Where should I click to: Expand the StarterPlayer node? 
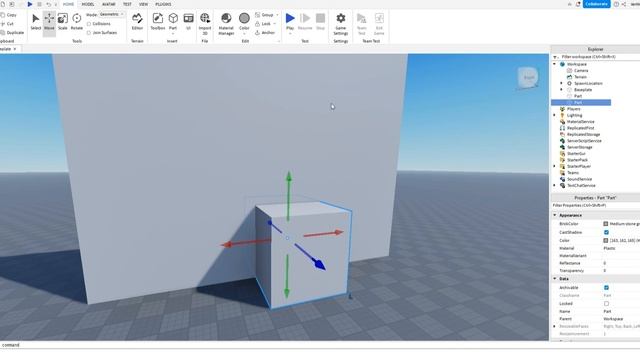pyautogui.click(x=554, y=166)
